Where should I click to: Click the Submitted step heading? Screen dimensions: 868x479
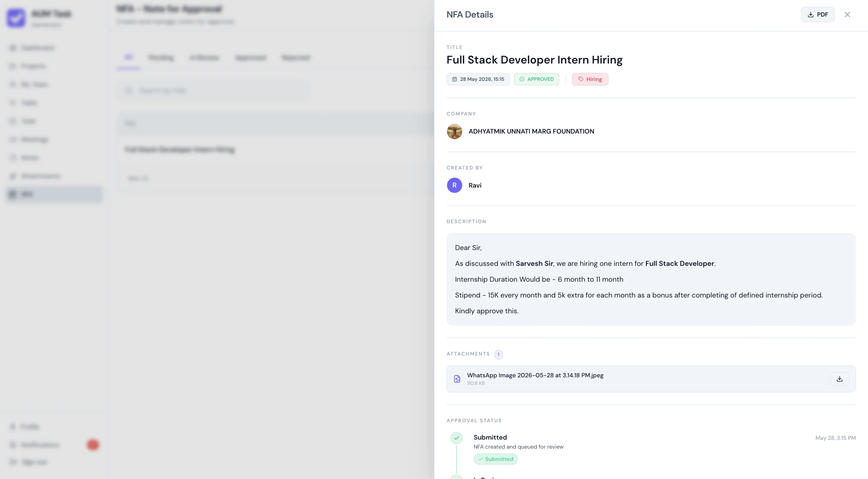pyautogui.click(x=490, y=437)
